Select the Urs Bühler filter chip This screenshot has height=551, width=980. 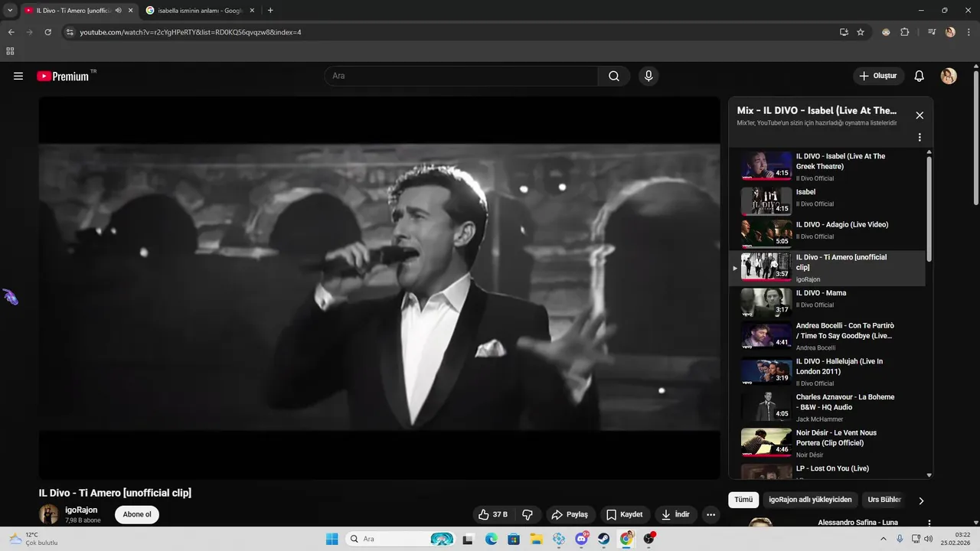click(x=884, y=500)
